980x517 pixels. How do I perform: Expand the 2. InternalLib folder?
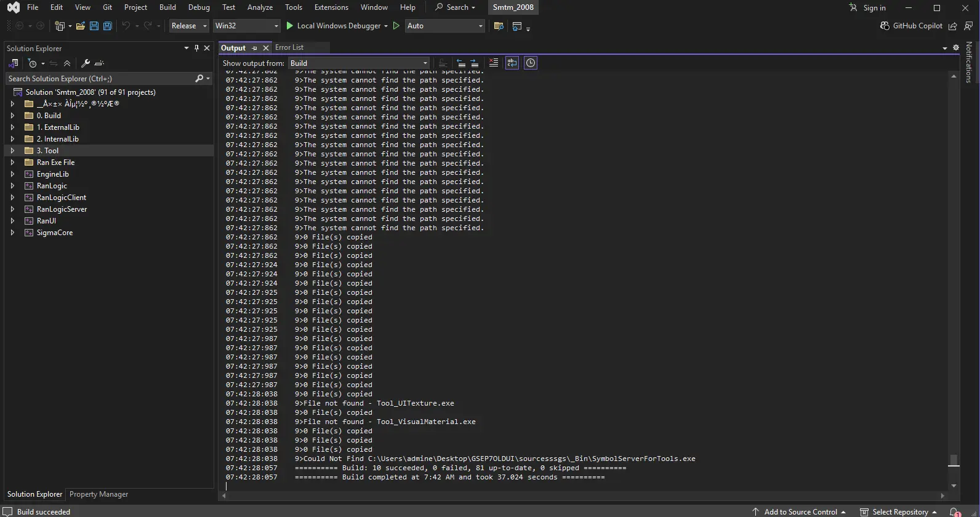(12, 139)
